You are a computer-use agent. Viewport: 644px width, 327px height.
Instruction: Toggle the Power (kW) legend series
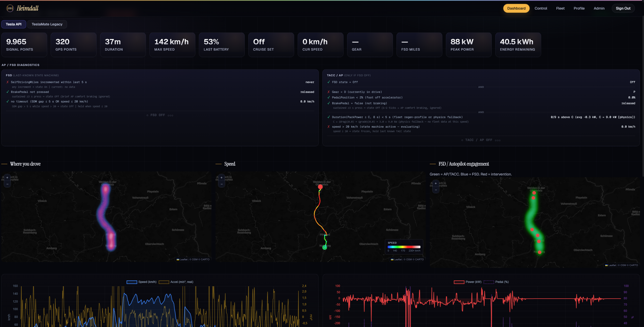[x=468, y=282]
